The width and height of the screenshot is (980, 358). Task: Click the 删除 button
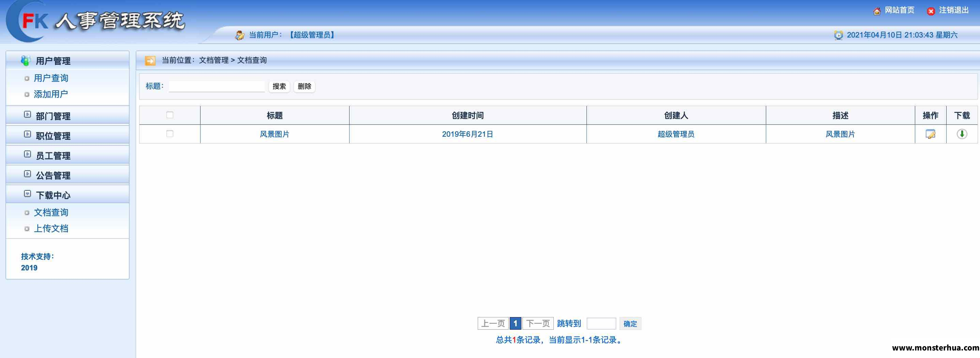[x=305, y=86]
